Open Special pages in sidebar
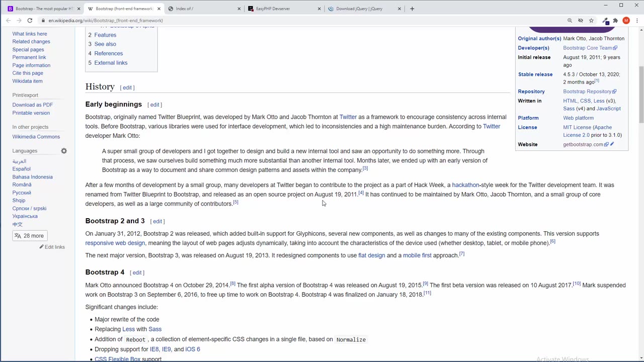Image resolution: width=644 pixels, height=362 pixels. coord(28,49)
